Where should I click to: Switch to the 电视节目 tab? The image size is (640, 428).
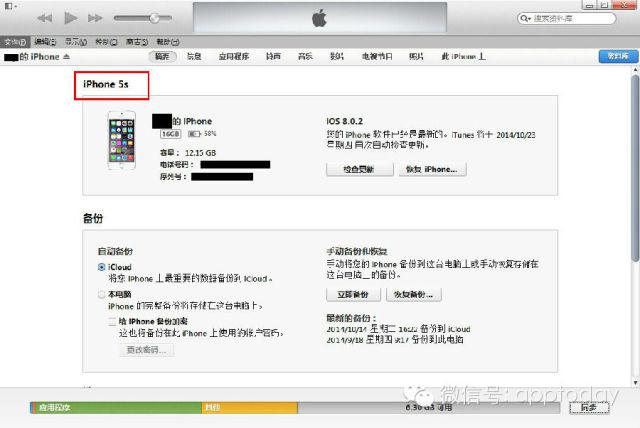pyautogui.click(x=377, y=57)
